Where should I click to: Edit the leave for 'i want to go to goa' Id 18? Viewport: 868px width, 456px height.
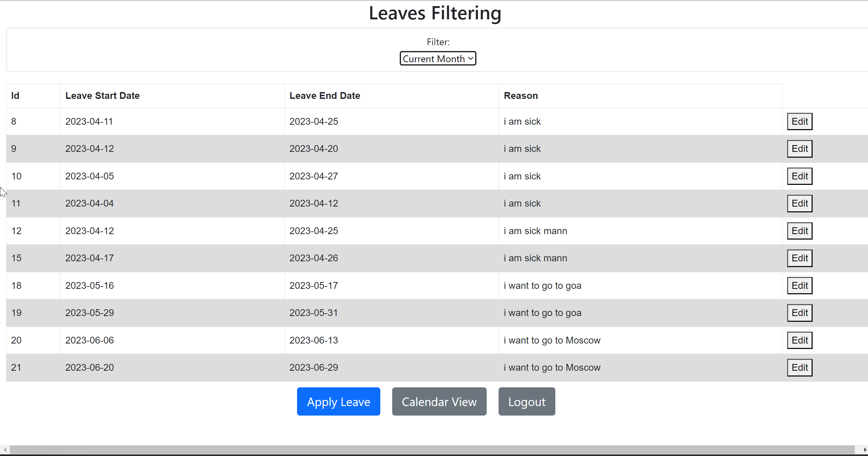coord(799,285)
